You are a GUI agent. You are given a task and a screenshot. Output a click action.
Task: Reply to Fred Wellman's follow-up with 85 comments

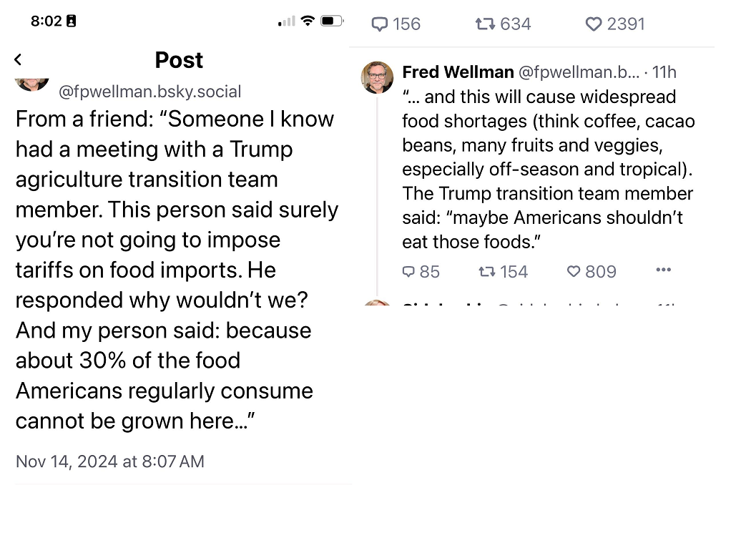tap(421, 271)
